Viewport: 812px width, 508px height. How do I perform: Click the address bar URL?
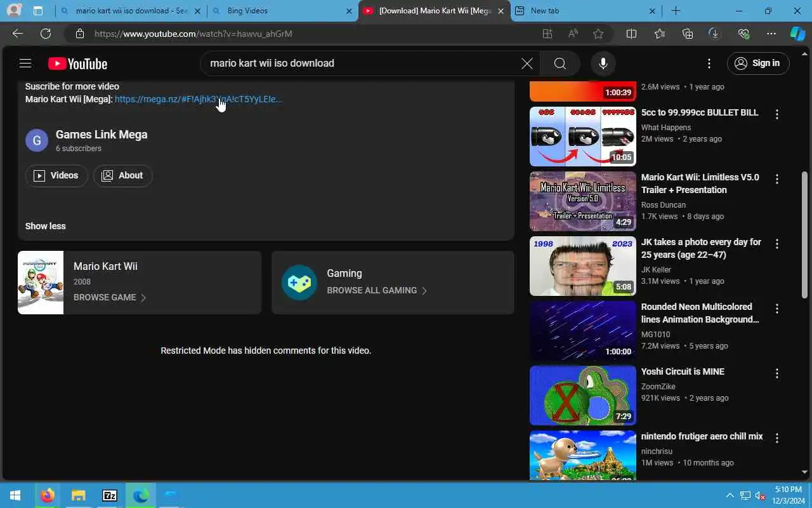pos(193,34)
